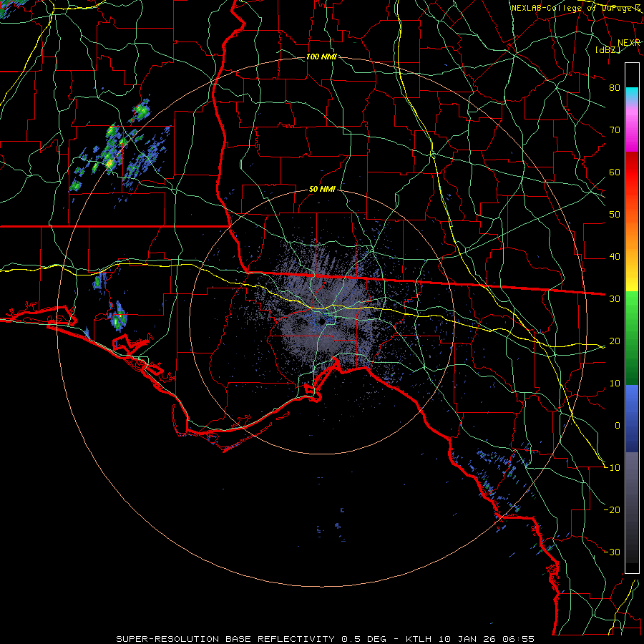Click the green band of the color scale
This screenshot has height=644, width=644.
tap(632, 338)
